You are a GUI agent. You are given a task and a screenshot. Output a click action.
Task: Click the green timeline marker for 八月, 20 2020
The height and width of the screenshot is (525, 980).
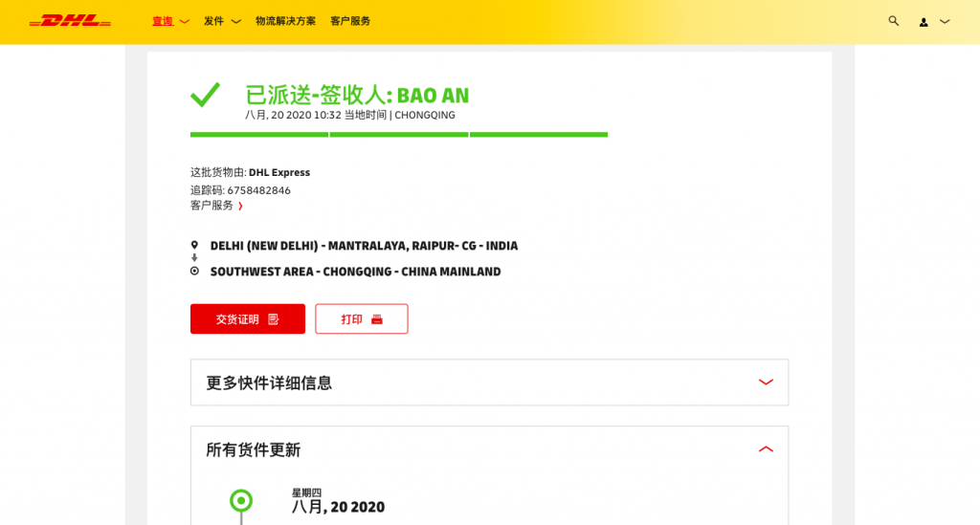241,501
